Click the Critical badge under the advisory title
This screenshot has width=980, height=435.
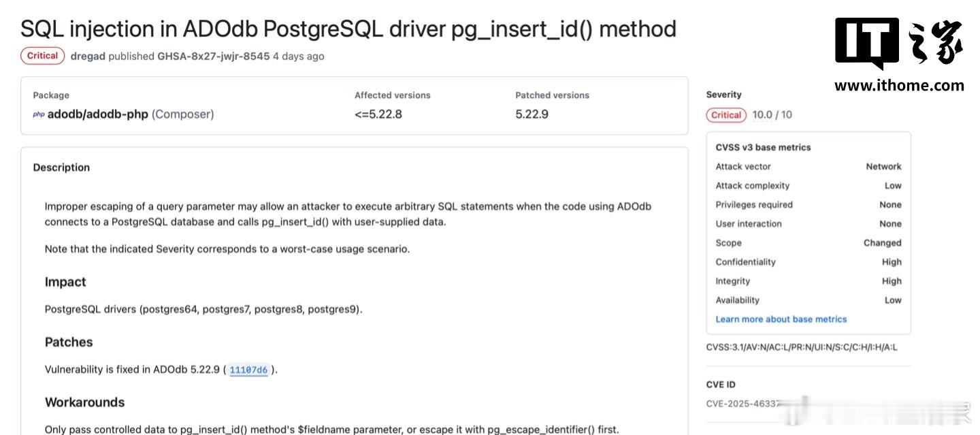(42, 56)
